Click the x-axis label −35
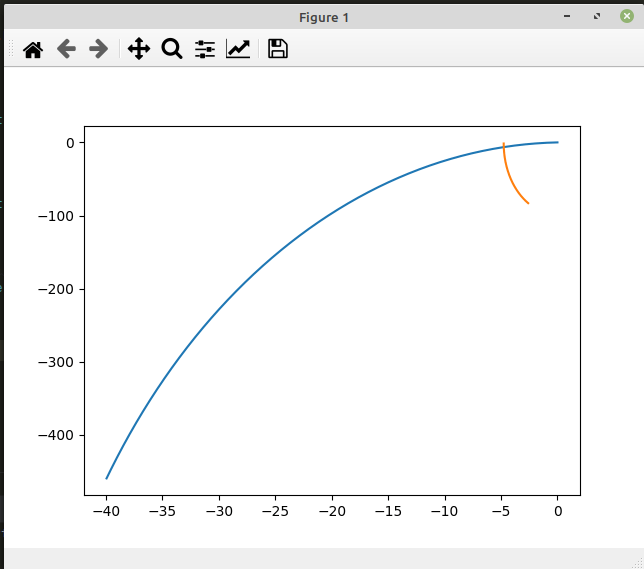644x569 pixels. pos(162,511)
